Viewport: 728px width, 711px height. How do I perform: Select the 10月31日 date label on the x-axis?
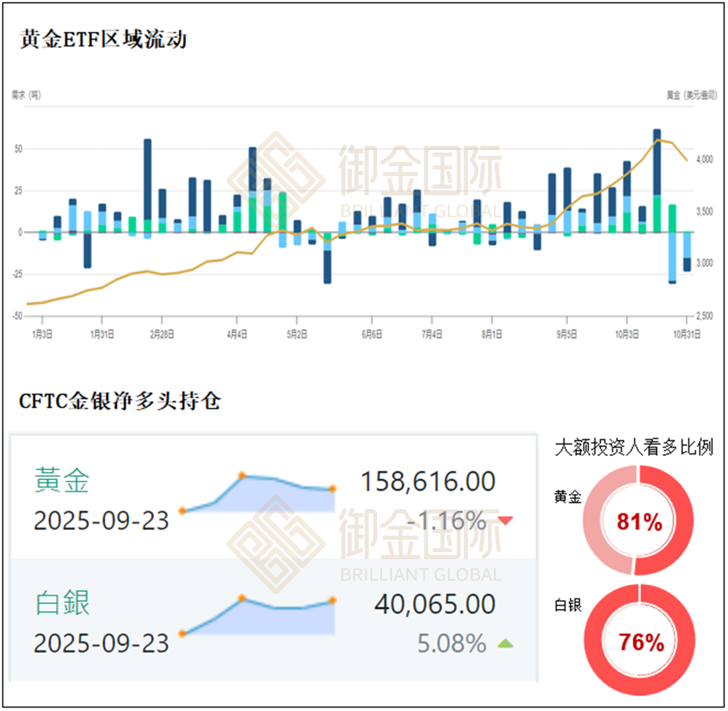[685, 334]
